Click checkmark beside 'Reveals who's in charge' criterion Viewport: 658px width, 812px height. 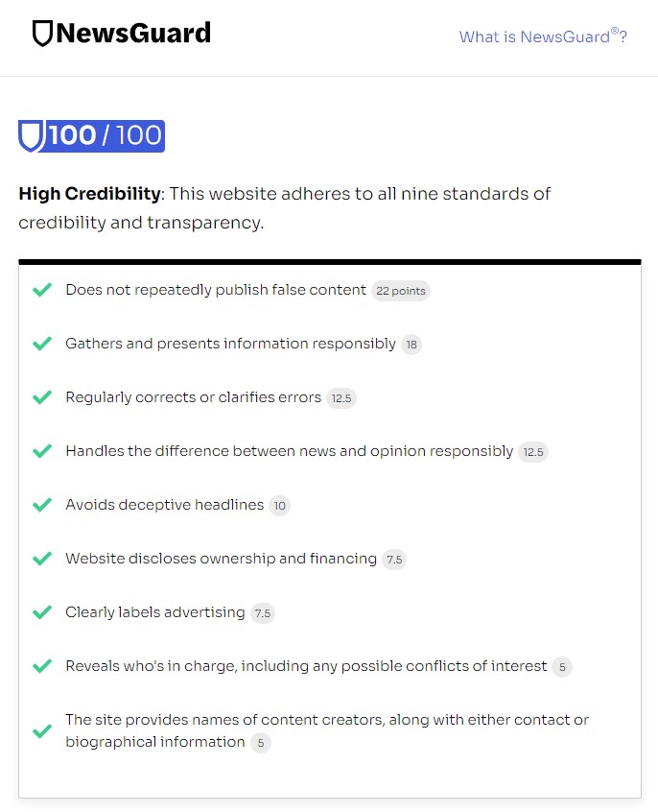coord(42,666)
